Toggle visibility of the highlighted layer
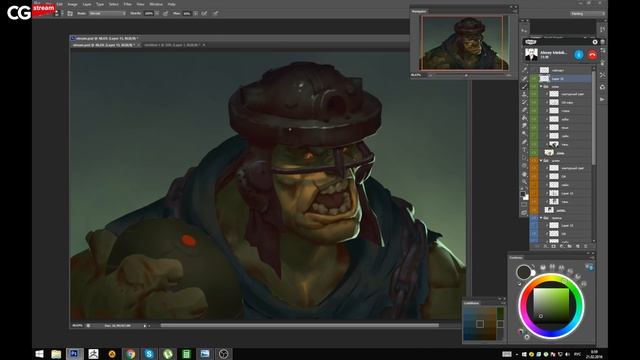Screen dimensions: 640x360 click(534, 78)
